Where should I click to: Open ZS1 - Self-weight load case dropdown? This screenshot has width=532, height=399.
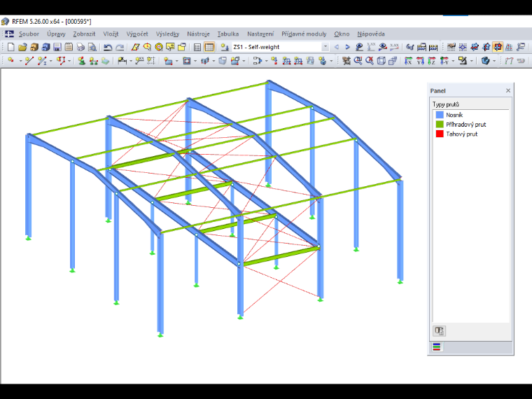click(325, 47)
